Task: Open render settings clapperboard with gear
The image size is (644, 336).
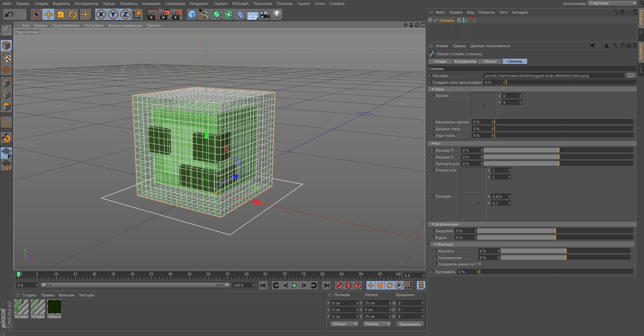Action: click(177, 14)
